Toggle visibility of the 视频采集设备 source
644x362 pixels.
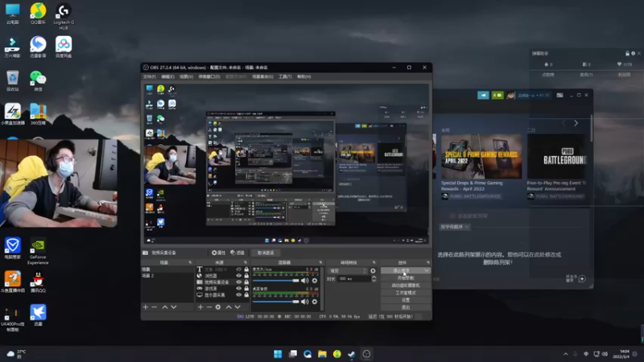pyautogui.click(x=238, y=282)
